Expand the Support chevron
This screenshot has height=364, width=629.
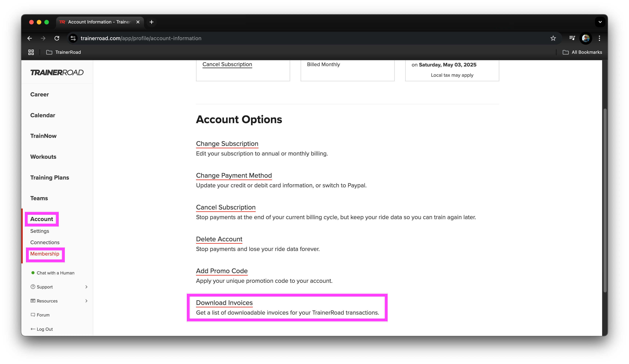86,287
